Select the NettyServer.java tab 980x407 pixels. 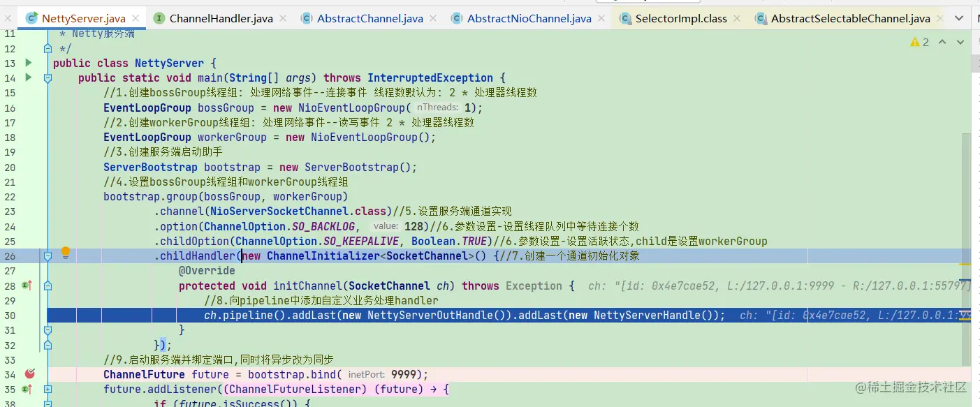click(82, 19)
